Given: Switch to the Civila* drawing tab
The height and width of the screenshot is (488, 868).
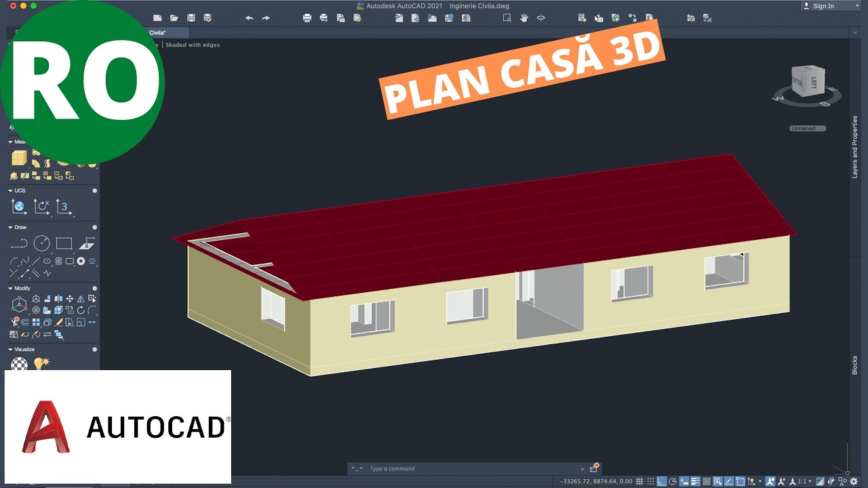Looking at the screenshot, I should click(x=157, y=33).
